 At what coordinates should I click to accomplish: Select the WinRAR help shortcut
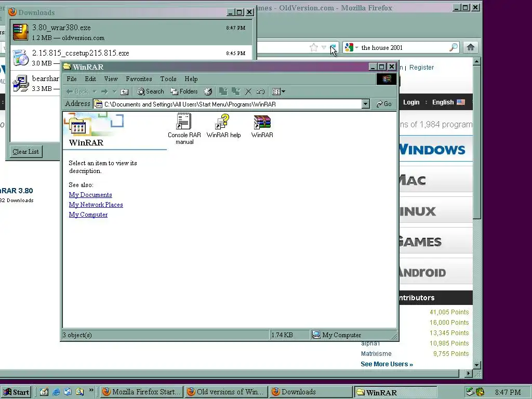(x=223, y=126)
